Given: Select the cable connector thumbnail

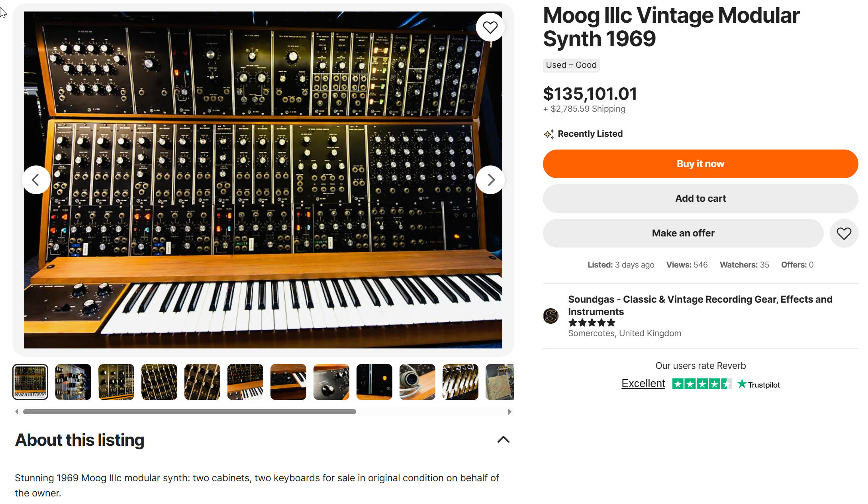Looking at the screenshot, I should 417,382.
